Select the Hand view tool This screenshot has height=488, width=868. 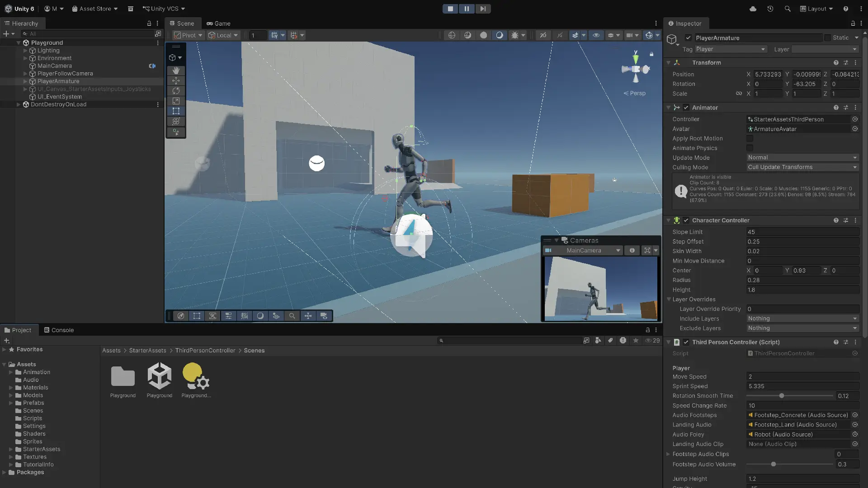pyautogui.click(x=176, y=70)
